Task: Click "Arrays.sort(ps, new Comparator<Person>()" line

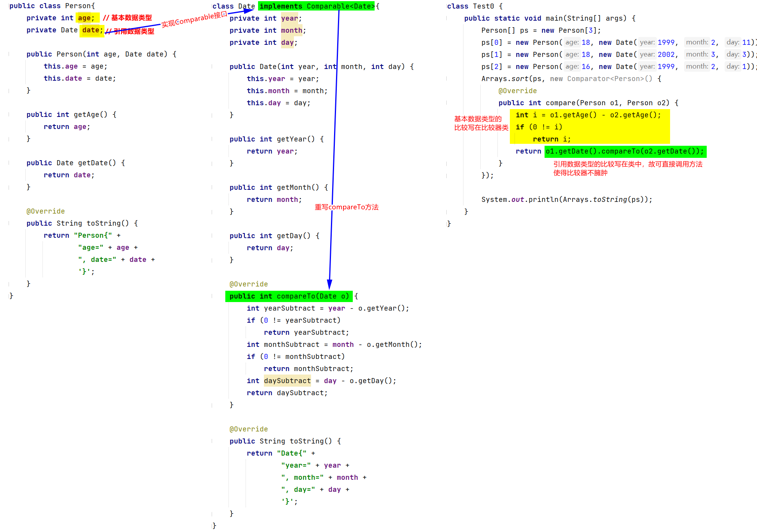Action: click(x=571, y=79)
